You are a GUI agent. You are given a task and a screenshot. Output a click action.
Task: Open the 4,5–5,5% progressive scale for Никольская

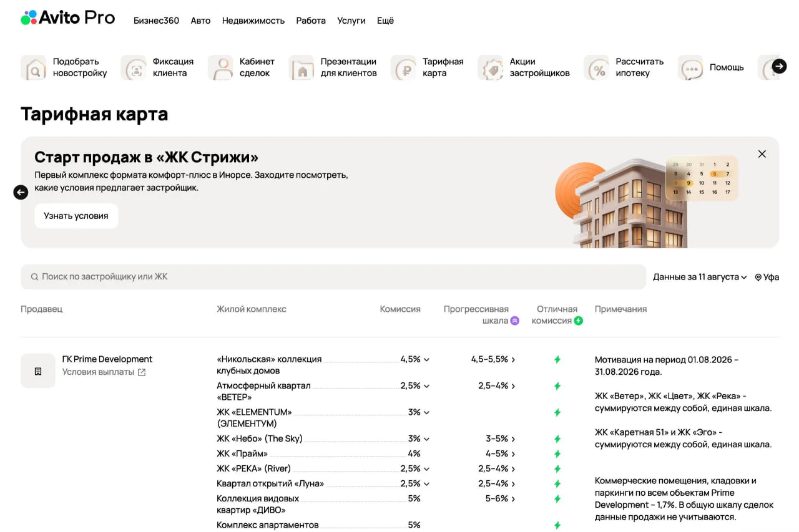click(x=493, y=359)
